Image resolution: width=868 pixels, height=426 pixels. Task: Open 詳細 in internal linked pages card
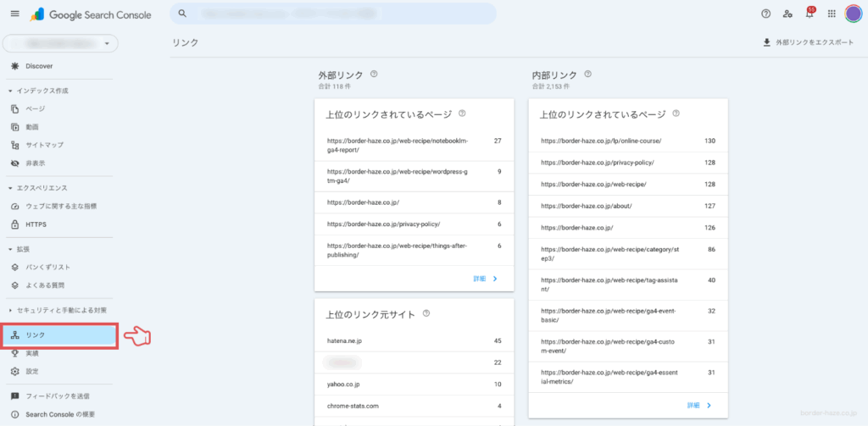pyautogui.click(x=699, y=406)
